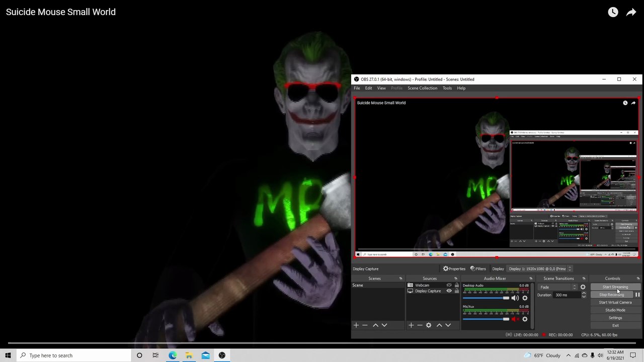Adjust the Desktop Audio volume slider
Viewport: 644px width, 362px height.
coord(486,298)
